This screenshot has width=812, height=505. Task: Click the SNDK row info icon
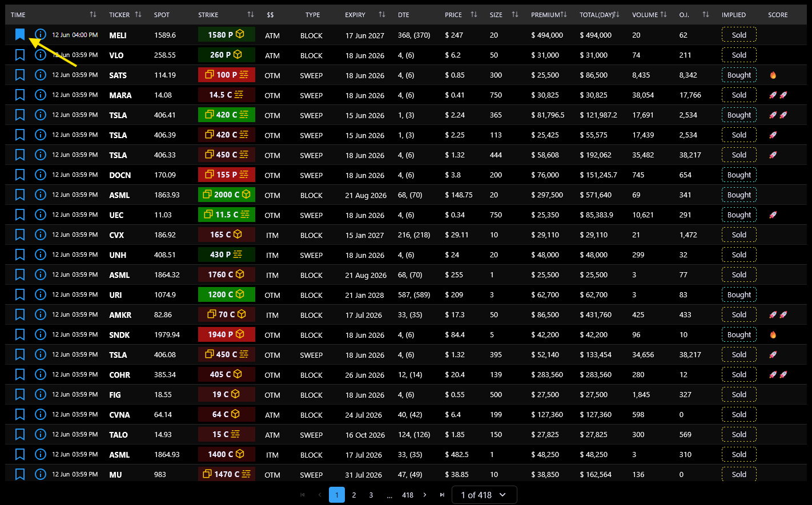(40, 334)
